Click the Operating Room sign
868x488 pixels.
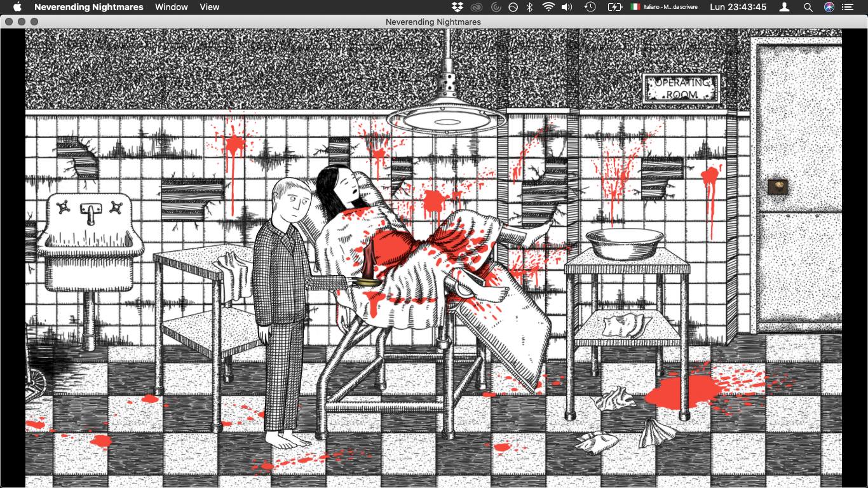tap(681, 88)
